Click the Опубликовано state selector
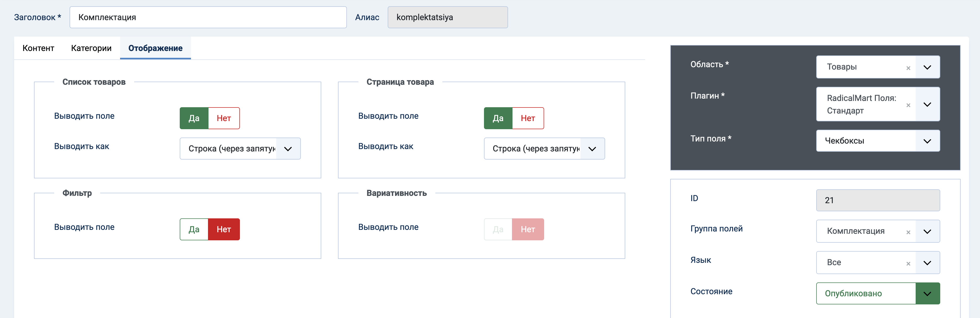 865,294
